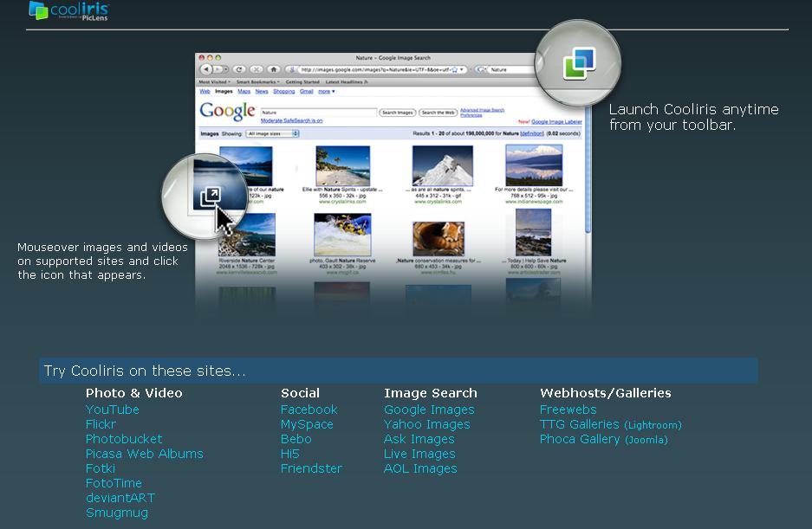Click the Google logo in the pictured browser
This screenshot has height=529, width=812.
pyautogui.click(x=228, y=111)
